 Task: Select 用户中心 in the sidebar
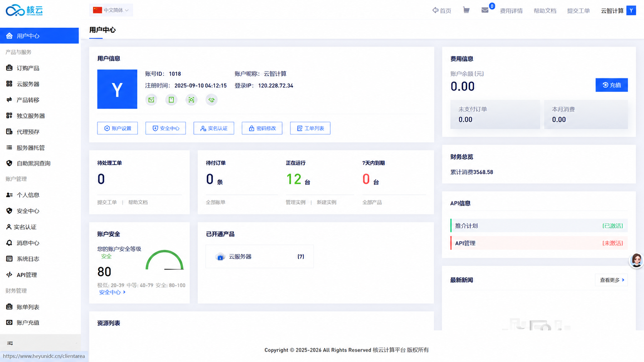click(39, 36)
